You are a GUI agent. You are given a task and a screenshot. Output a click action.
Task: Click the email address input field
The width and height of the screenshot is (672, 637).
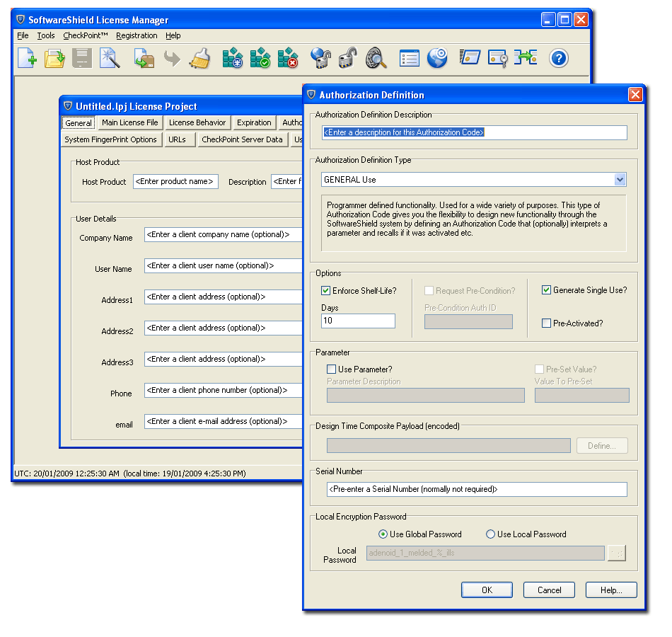pyautogui.click(x=224, y=421)
